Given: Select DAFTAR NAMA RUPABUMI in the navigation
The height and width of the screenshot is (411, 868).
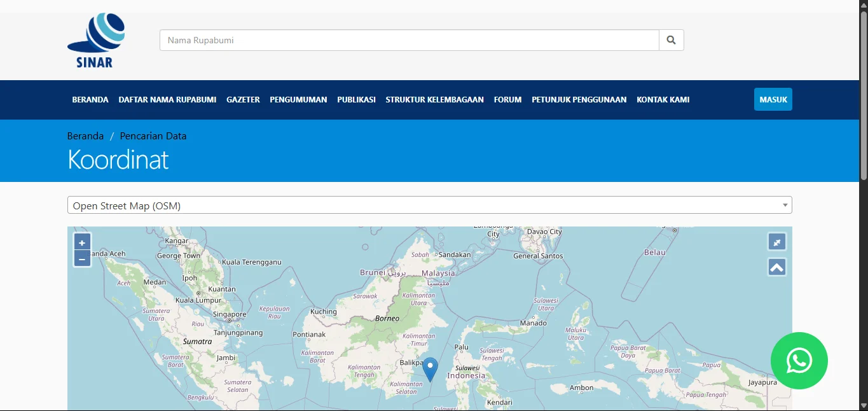Looking at the screenshot, I should point(167,99).
